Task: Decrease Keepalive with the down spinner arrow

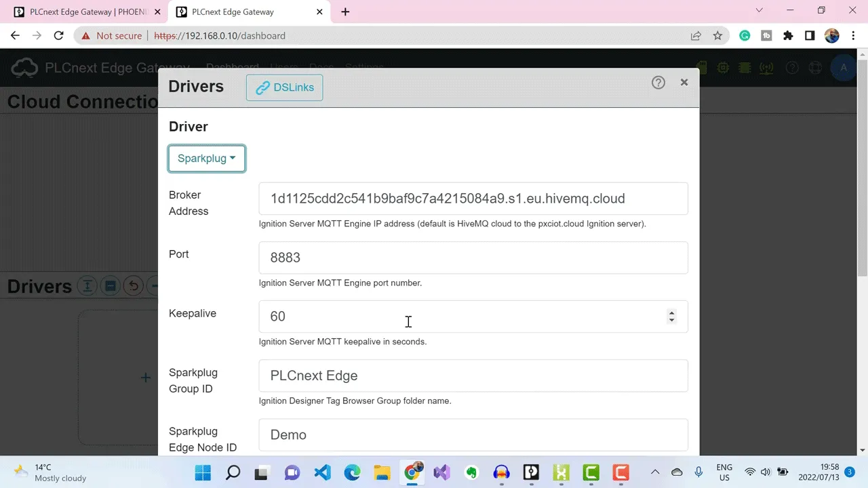Action: pos(671,321)
